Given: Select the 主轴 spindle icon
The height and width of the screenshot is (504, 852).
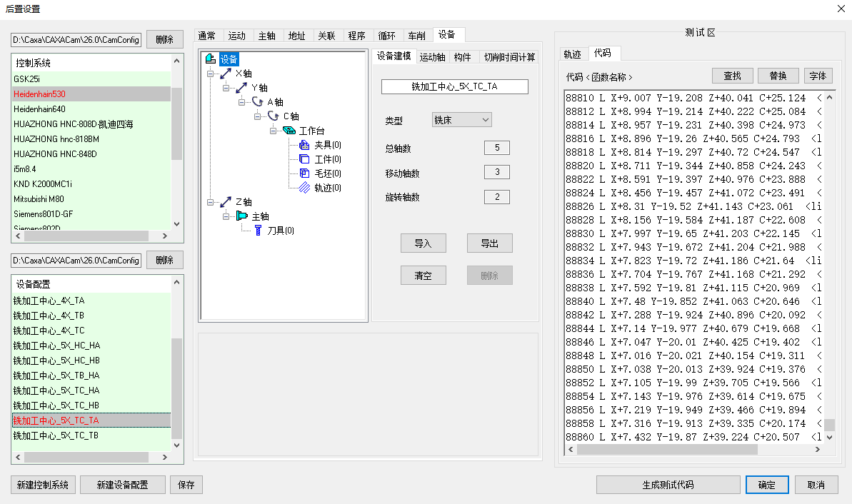Looking at the screenshot, I should click(x=242, y=216).
